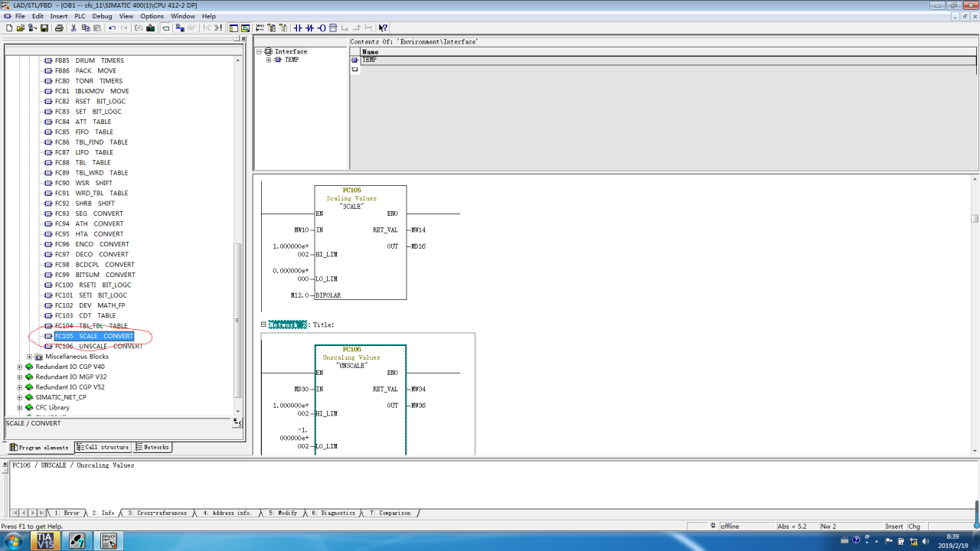Insert a normally open contact
This screenshot has height=551, width=980.
[x=298, y=28]
